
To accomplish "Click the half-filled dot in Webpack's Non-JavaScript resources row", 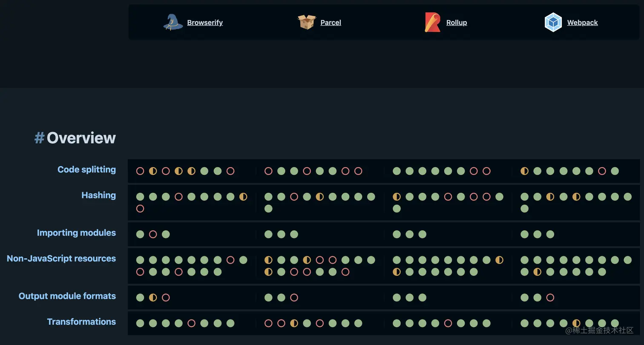I will 538,272.
